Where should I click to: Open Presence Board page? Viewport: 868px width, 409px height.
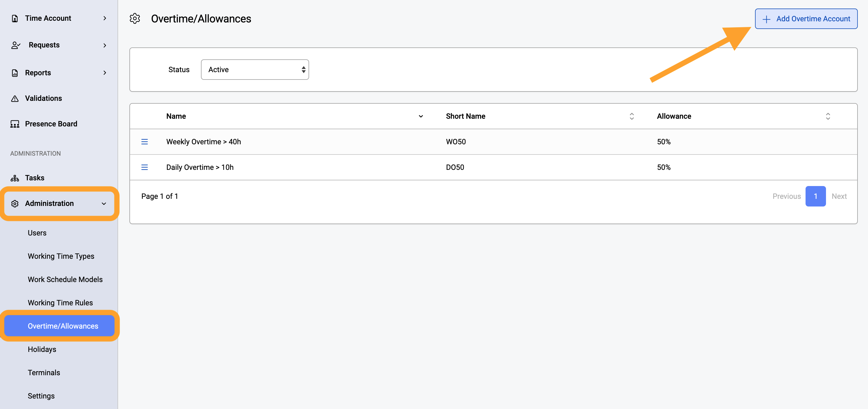[x=59, y=124]
